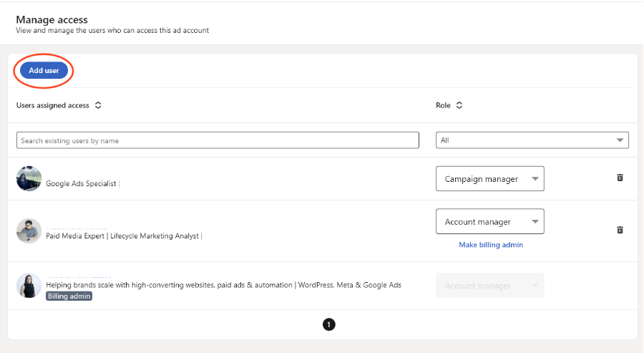
Task: Delete the Google Ads Specialist user
Action: point(620,178)
